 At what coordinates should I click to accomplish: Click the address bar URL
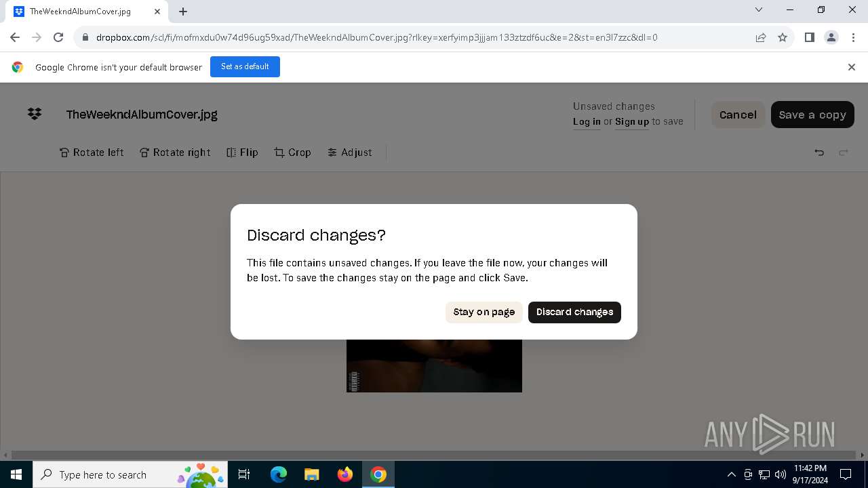pyautogui.click(x=376, y=37)
